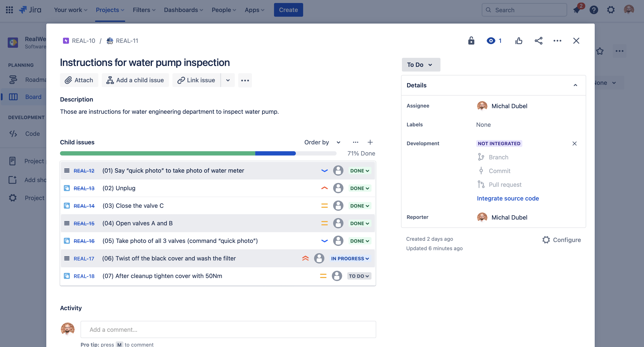
Task: Open the settings gear in top bar
Action: (611, 10)
